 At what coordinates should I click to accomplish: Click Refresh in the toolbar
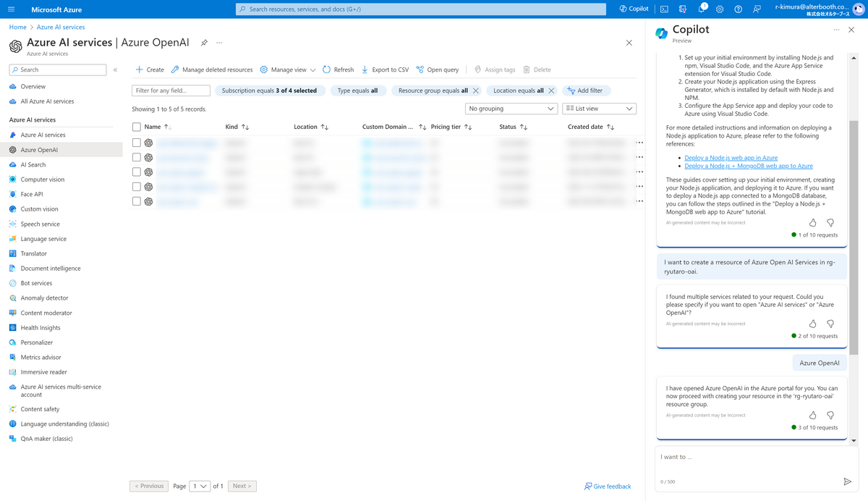coord(338,70)
